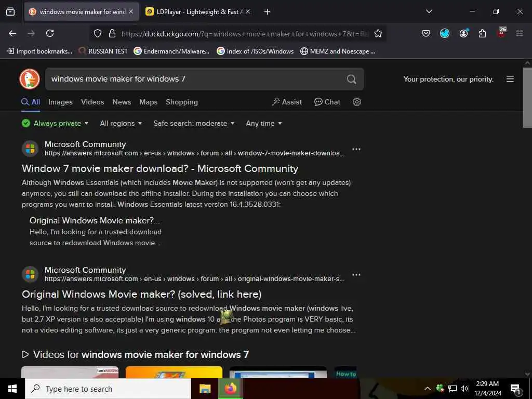
Task: Reload the current page
Action: tap(50, 33)
